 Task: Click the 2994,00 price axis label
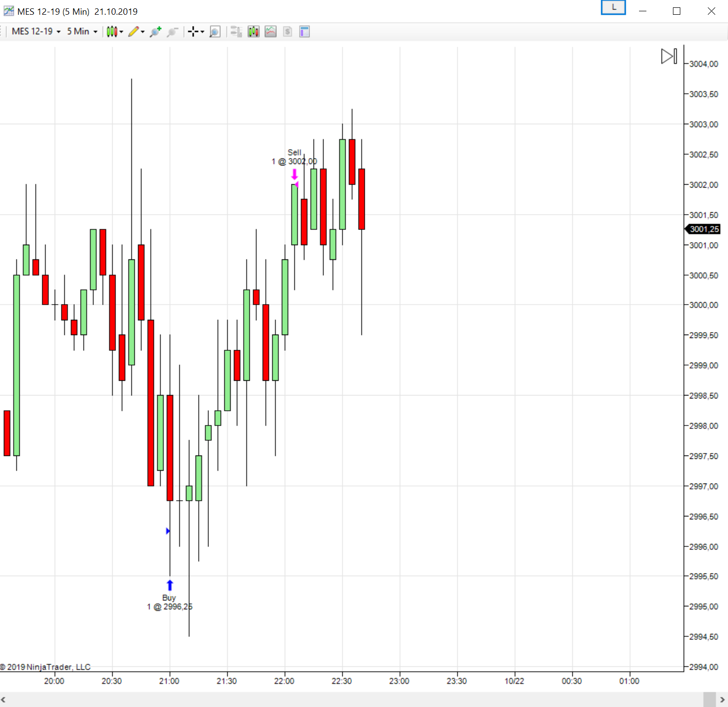[x=704, y=667]
